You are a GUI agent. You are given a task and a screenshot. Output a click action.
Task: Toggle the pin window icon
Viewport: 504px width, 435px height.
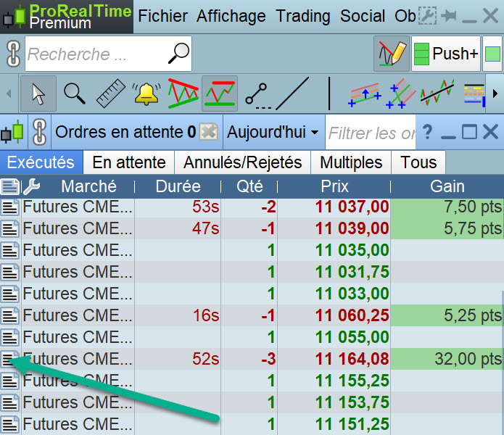(449, 16)
